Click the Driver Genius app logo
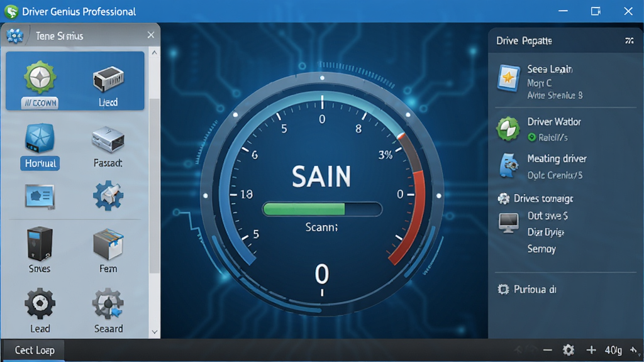The width and height of the screenshot is (644, 362). pos(11,11)
